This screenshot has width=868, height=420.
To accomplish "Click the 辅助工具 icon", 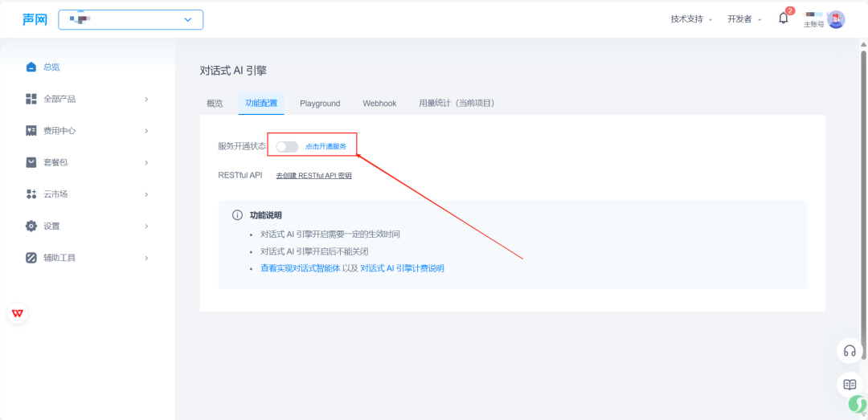I will point(31,258).
